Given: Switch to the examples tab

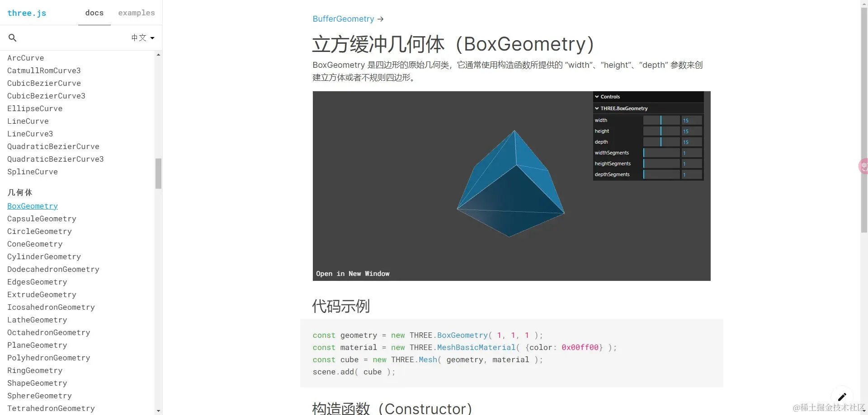Looking at the screenshot, I should pos(137,13).
